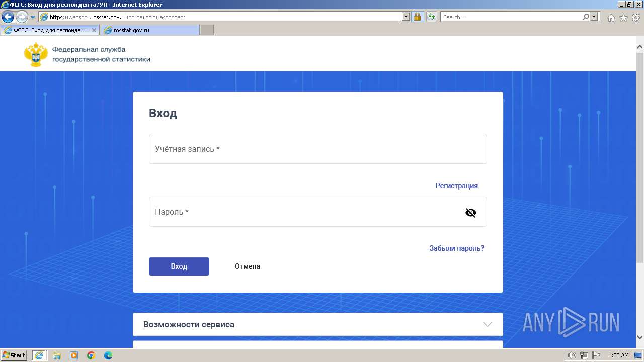
Task: Click the page scrollbar down arrow
Action: click(640, 337)
